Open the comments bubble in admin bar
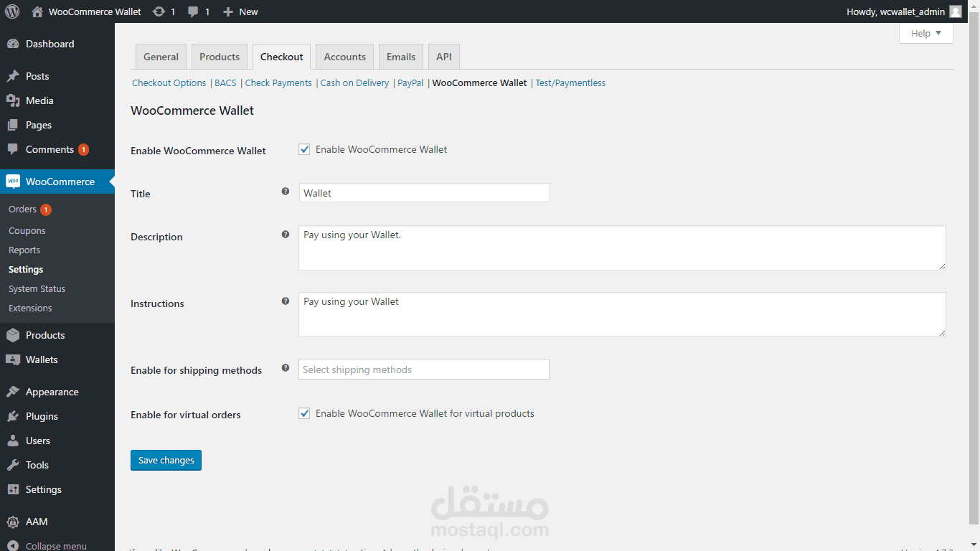This screenshot has width=980, height=551. click(x=193, y=11)
